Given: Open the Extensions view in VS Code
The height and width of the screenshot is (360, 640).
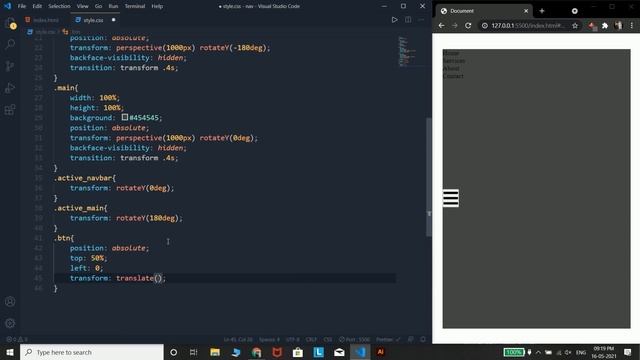Looking at the screenshot, I should (10, 110).
